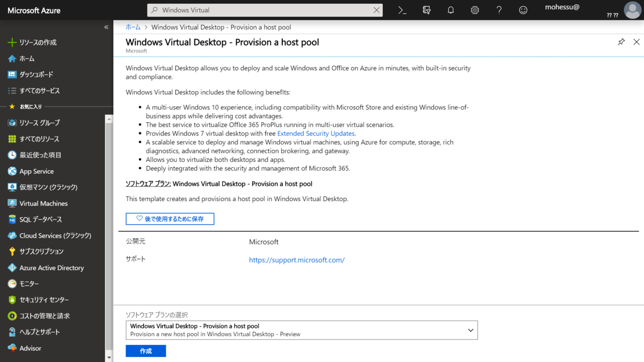Close the Provision a host pool blade
The image size is (644, 362).
click(x=636, y=42)
